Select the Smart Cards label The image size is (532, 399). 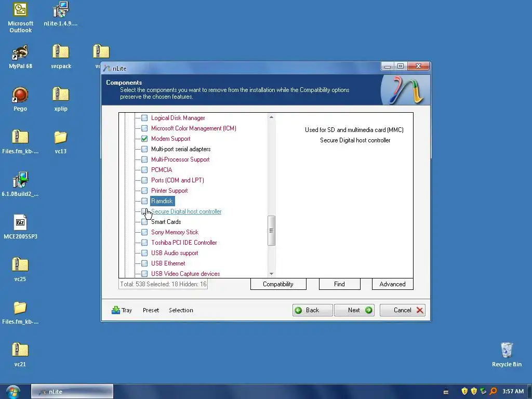tap(166, 222)
